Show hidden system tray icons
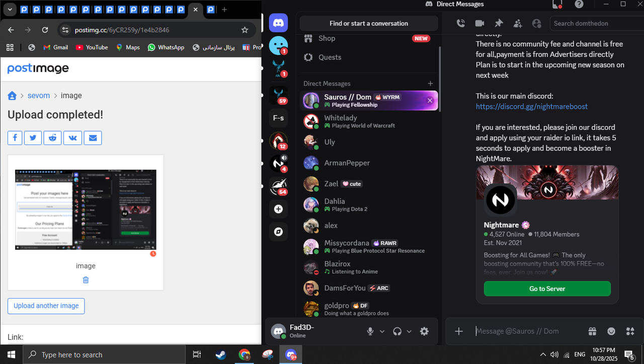 pyautogui.click(x=543, y=354)
